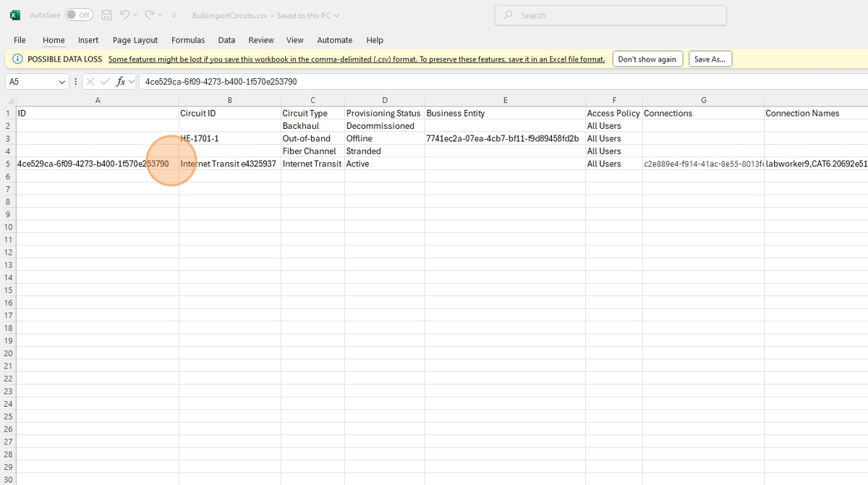Screen dimensions: 868x485
Task: Select the cell containing 'Backhaul'
Action: [x=312, y=126]
